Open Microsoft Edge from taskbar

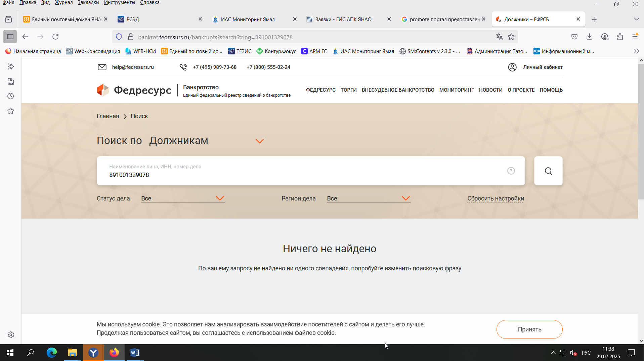click(x=51, y=353)
